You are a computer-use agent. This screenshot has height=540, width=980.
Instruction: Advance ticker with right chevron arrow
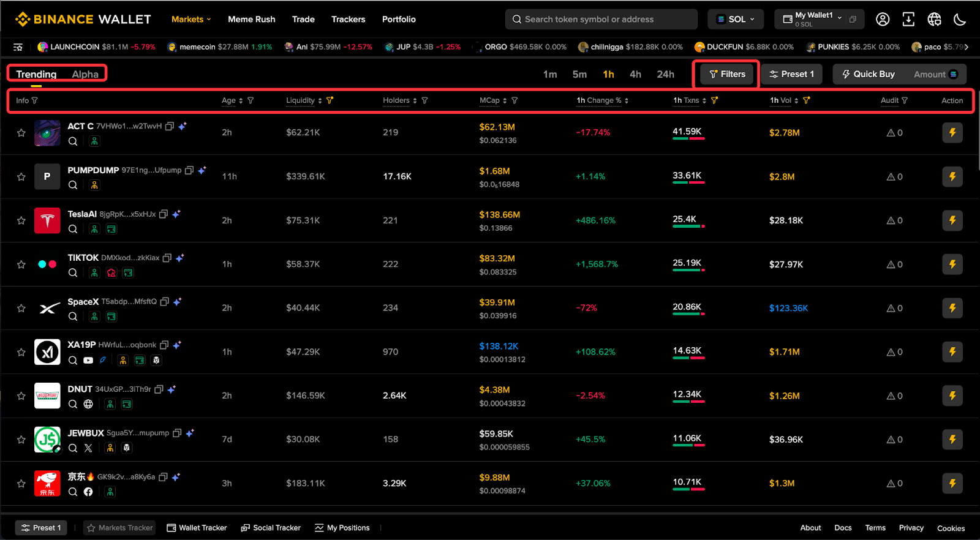tap(967, 47)
